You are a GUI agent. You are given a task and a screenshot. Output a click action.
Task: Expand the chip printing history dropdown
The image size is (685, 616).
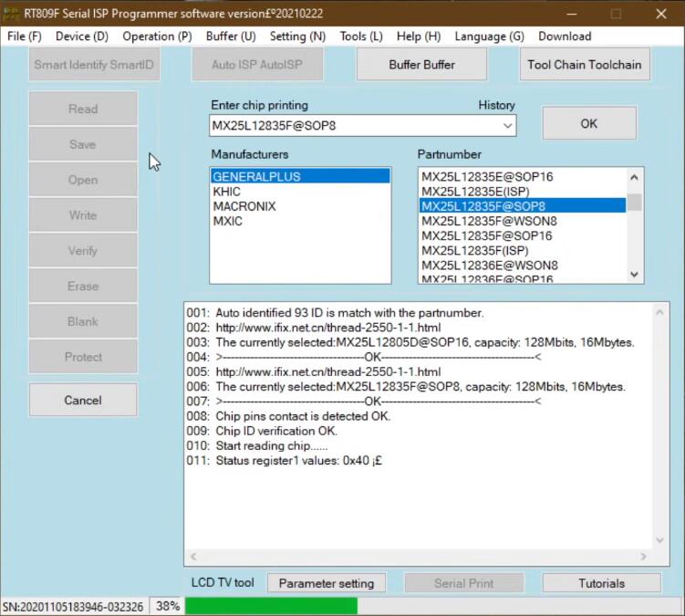507,126
